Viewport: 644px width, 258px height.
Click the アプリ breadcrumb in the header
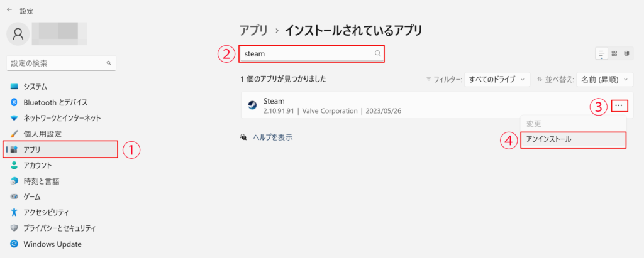tap(254, 30)
